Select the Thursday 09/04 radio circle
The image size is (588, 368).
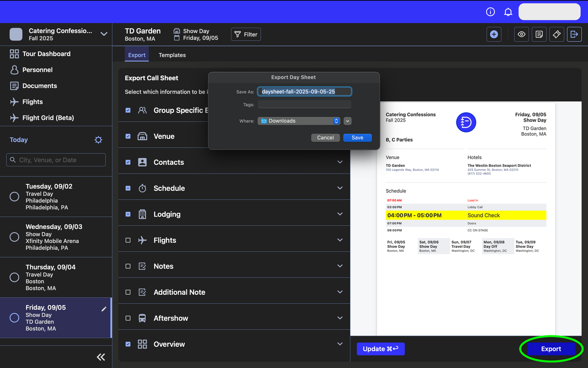(x=14, y=277)
